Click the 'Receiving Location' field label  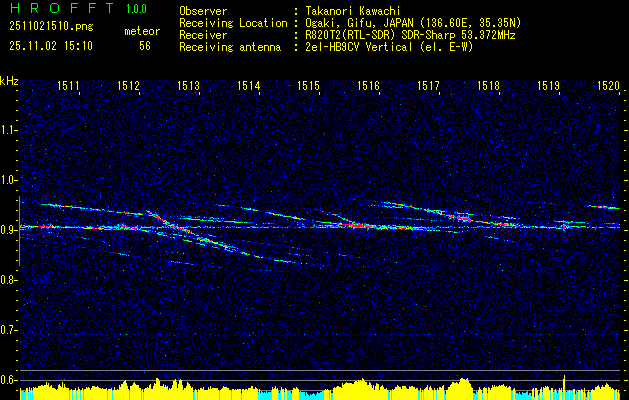pyautogui.click(x=233, y=23)
